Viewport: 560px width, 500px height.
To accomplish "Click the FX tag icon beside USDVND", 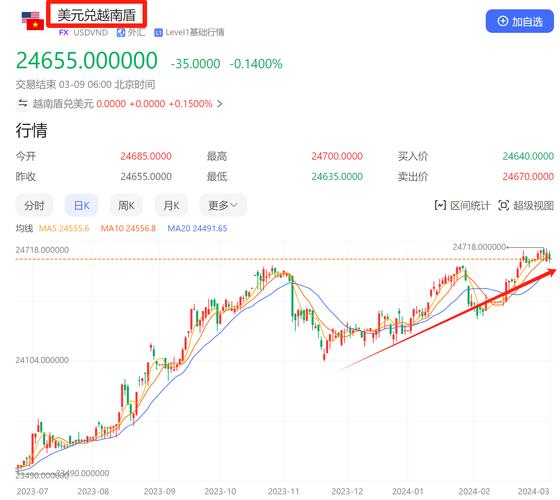I will point(64,32).
